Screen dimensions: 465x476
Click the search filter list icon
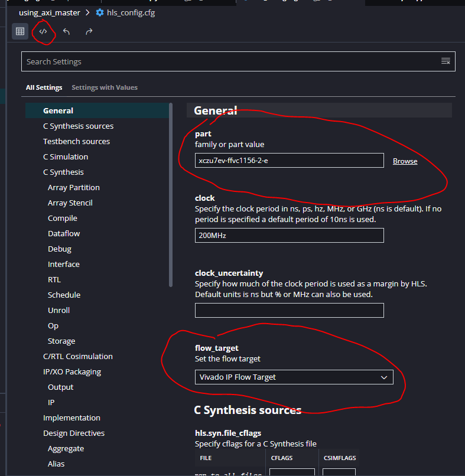(x=446, y=61)
